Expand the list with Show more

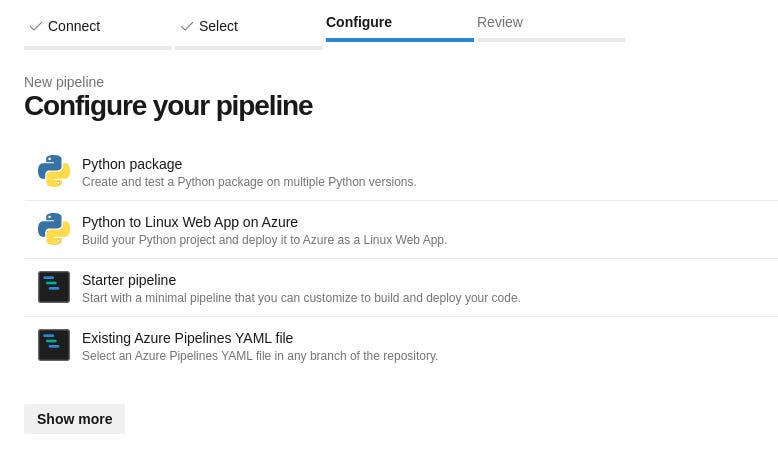74,419
